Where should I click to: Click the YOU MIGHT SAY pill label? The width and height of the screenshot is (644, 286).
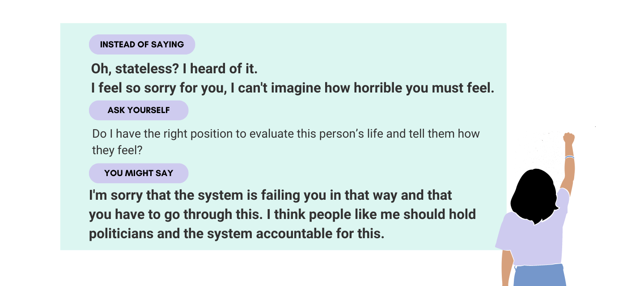tap(139, 173)
